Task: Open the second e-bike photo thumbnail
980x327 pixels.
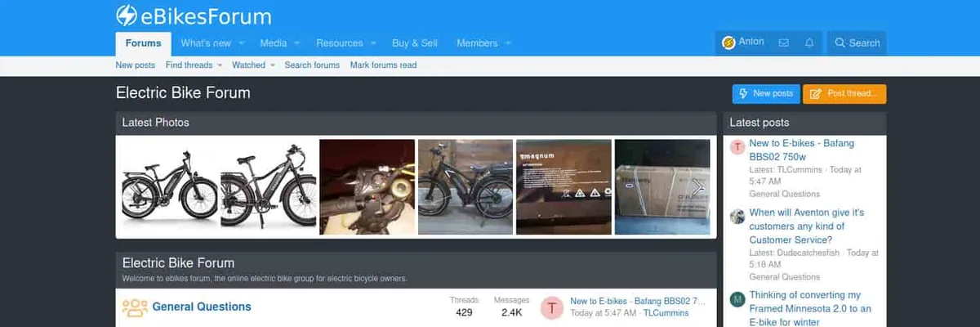Action: pos(268,187)
